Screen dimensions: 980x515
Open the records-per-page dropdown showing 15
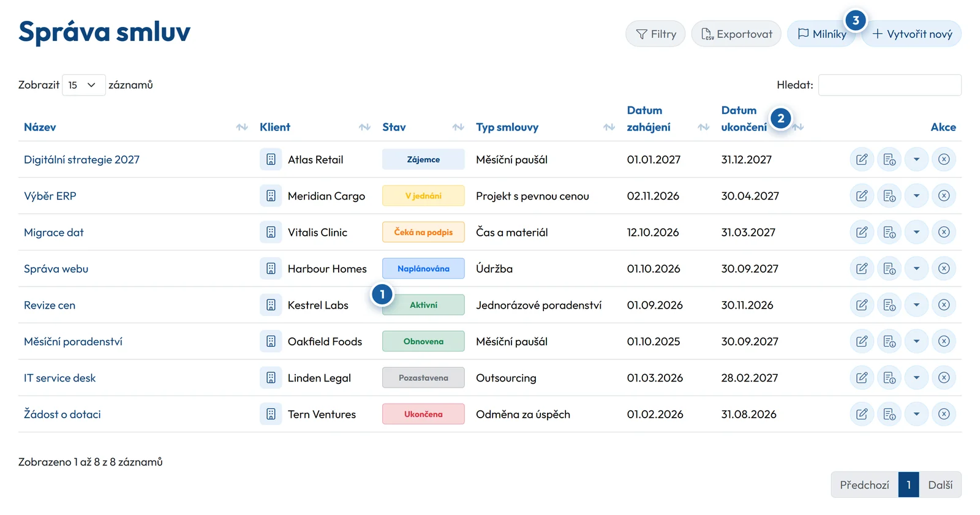[x=84, y=85]
